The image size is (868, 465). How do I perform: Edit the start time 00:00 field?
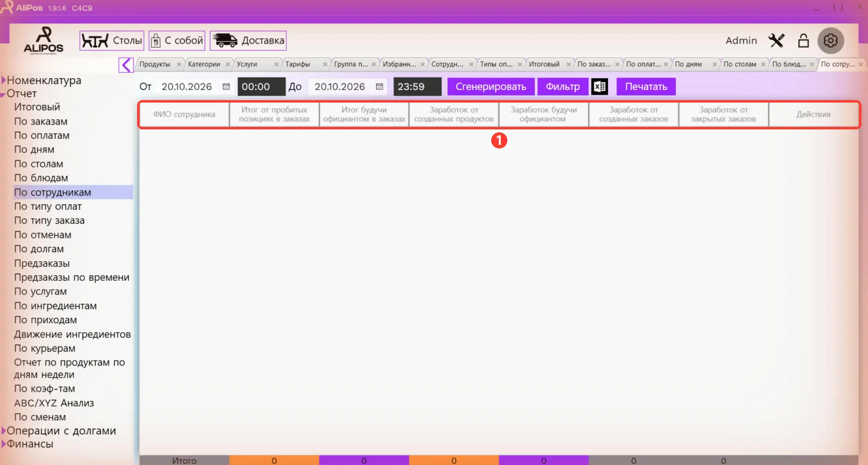pyautogui.click(x=262, y=86)
